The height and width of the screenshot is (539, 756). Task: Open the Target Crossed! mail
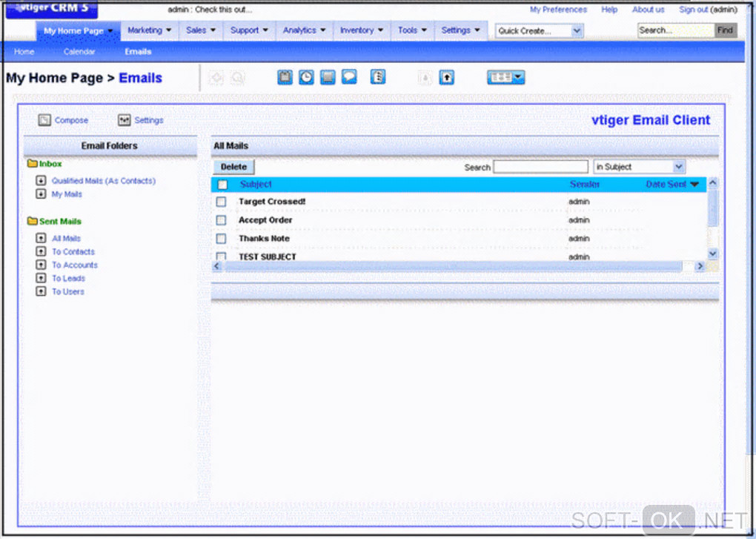pyautogui.click(x=272, y=202)
